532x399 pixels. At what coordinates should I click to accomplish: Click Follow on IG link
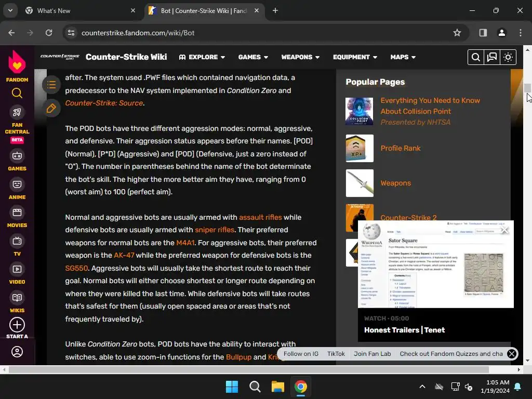pos(301,353)
